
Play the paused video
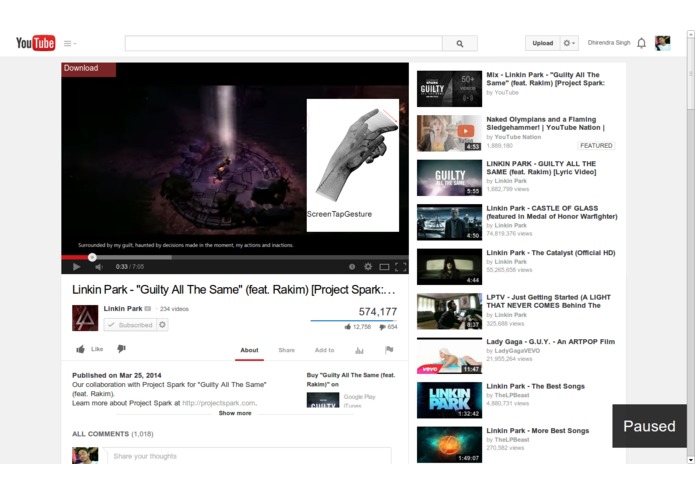tap(76, 267)
